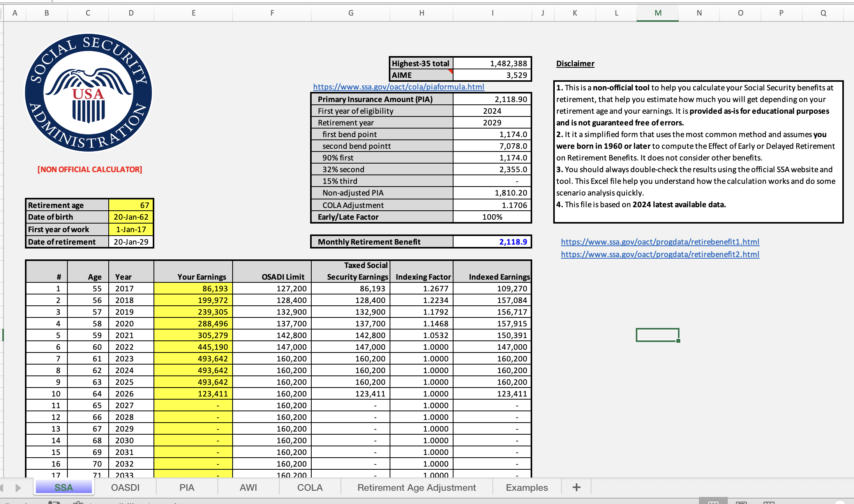Click the indexing factor 1.2677 cell
Screen dimensions: 854x504
coord(422,289)
